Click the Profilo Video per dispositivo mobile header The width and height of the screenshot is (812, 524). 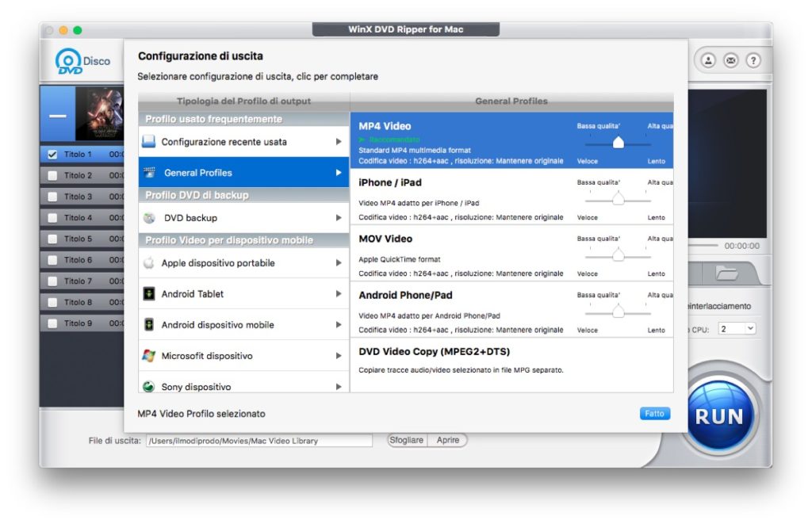(x=244, y=240)
